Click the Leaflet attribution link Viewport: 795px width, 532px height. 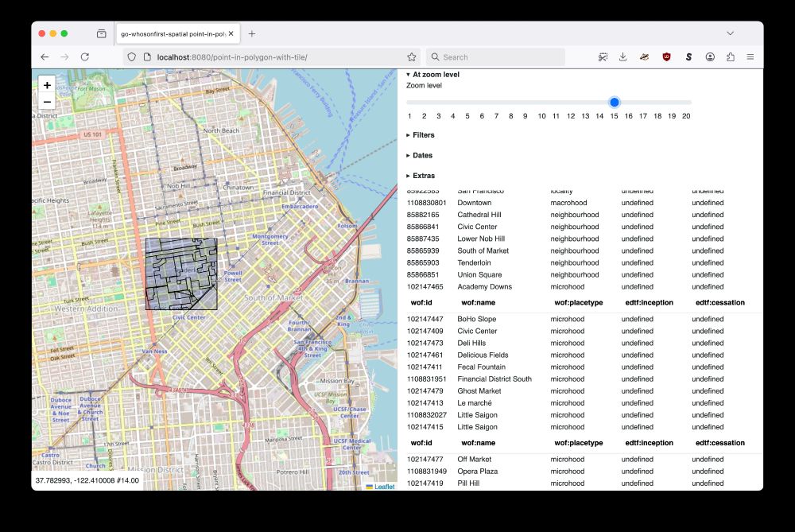[383, 486]
